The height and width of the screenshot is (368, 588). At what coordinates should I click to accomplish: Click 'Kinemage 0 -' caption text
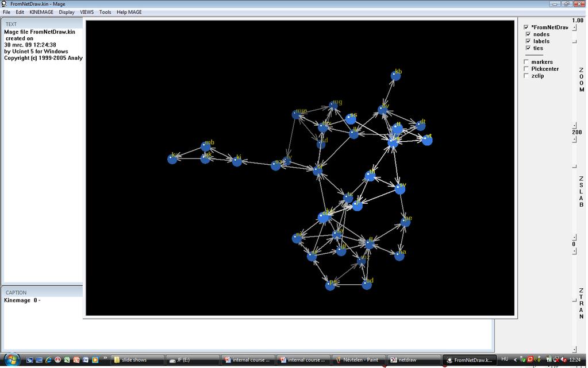22,300
